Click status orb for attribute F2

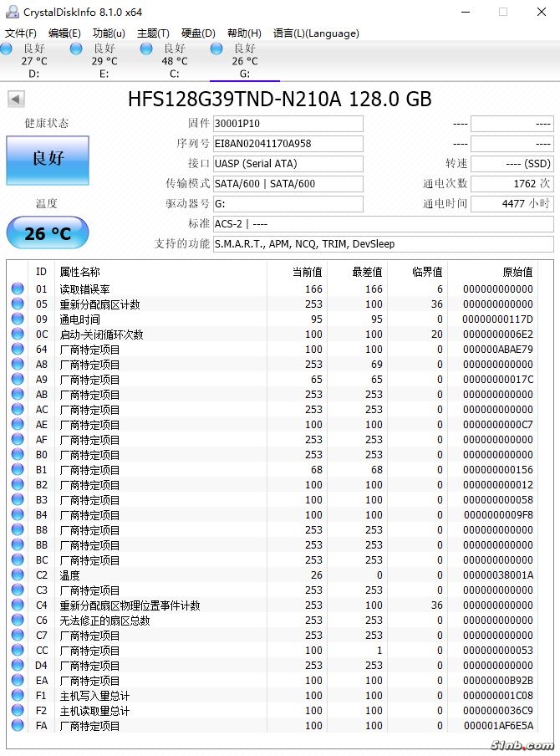pos(18,710)
